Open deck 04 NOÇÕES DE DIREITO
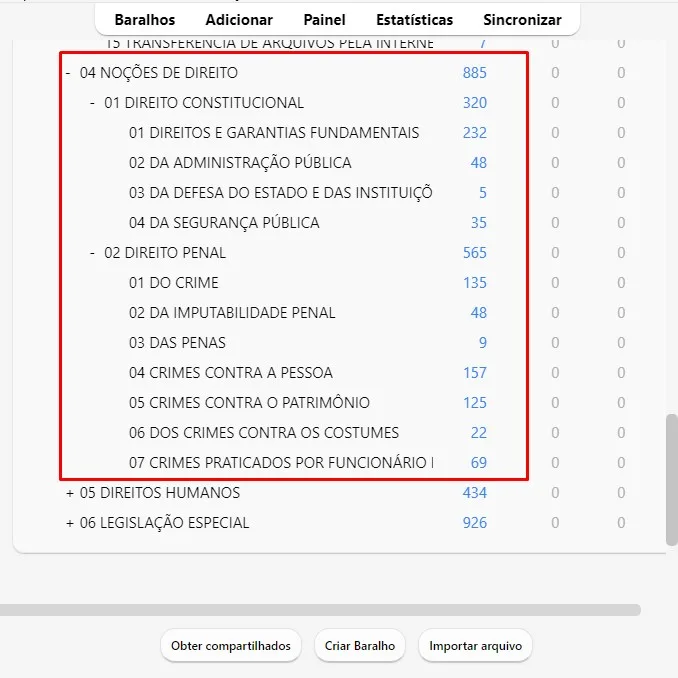Screen dimensions: 678x678 [x=159, y=73]
